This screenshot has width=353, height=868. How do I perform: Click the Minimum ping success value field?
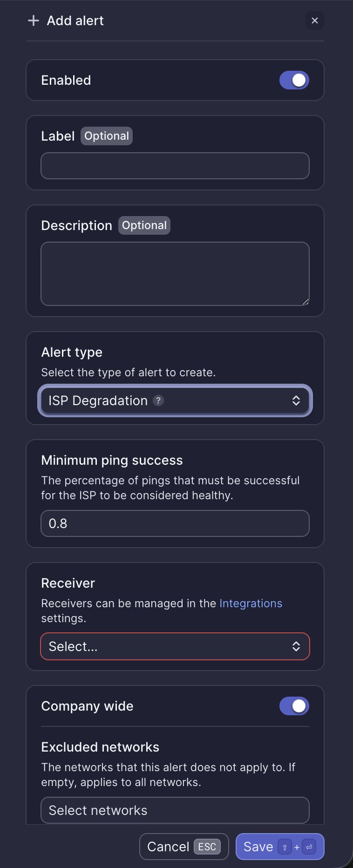pos(175,523)
